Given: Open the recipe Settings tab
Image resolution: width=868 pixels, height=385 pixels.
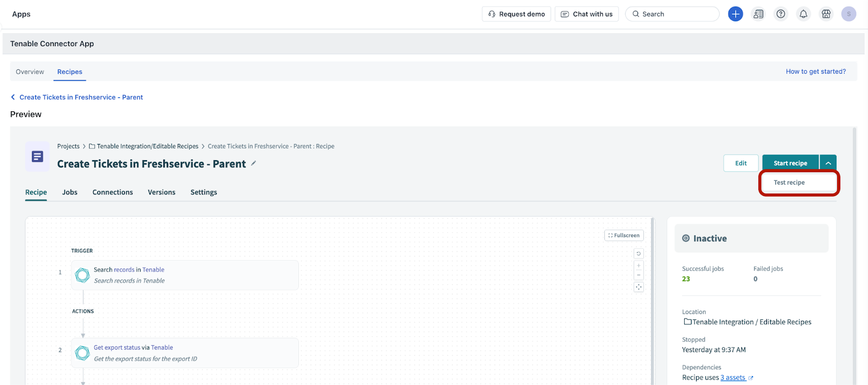Looking at the screenshot, I should [x=203, y=192].
